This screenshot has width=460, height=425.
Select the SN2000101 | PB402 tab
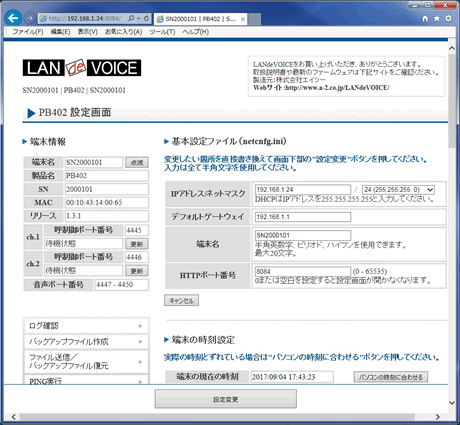tap(200, 19)
